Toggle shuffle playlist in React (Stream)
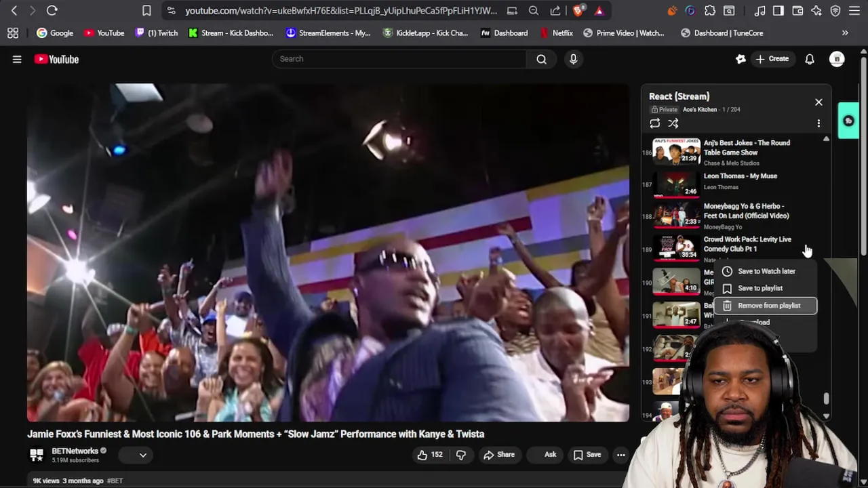868x488 pixels. click(x=673, y=123)
